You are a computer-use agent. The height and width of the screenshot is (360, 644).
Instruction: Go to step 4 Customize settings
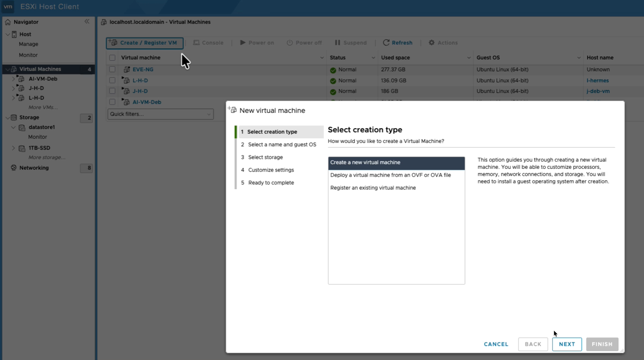click(x=280, y=170)
